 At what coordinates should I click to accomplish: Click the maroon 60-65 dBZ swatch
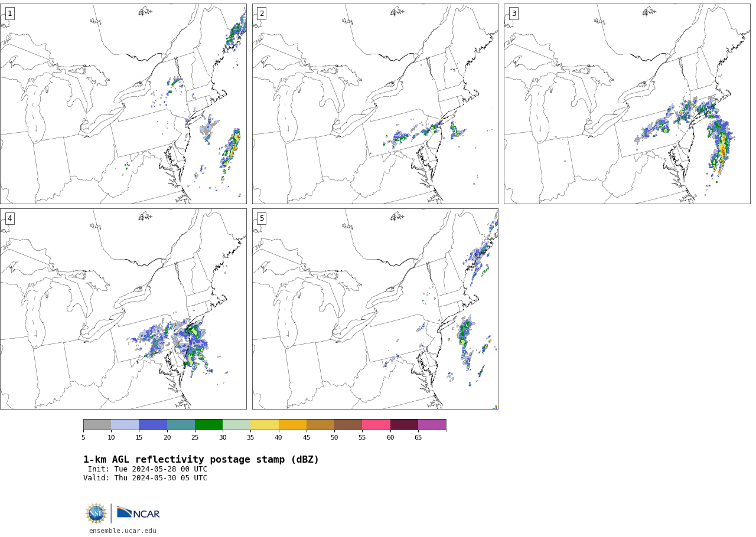404,425
